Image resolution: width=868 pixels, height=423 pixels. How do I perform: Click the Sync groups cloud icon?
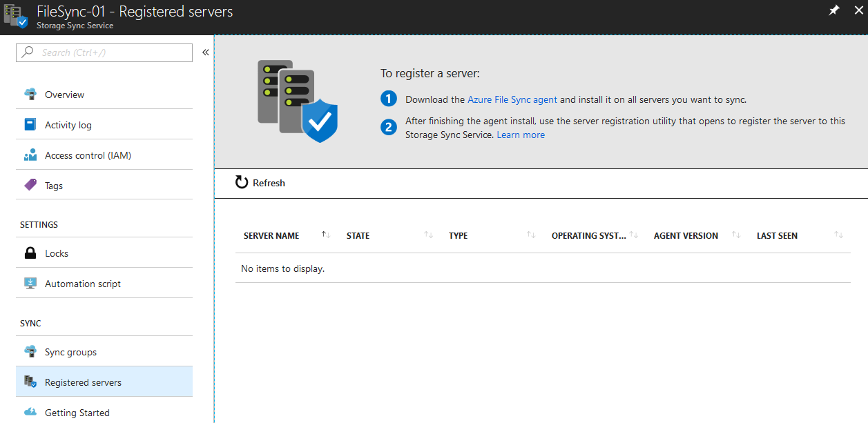click(x=30, y=352)
